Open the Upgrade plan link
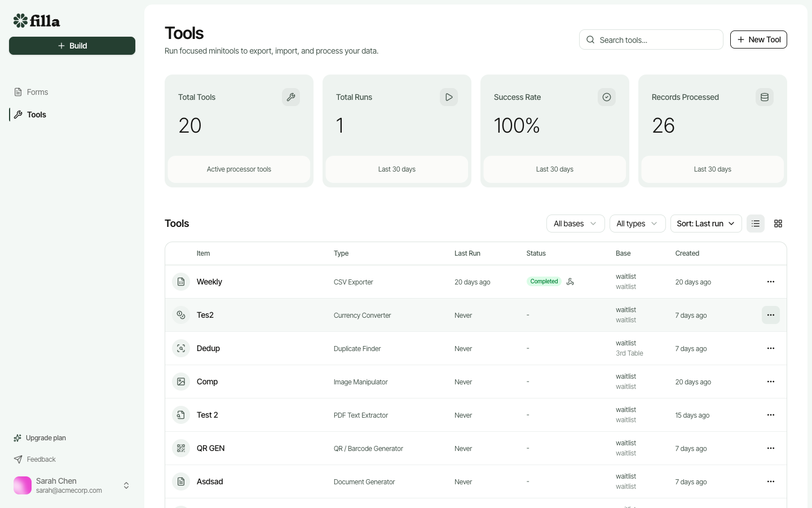The height and width of the screenshot is (508, 812). pos(45,438)
